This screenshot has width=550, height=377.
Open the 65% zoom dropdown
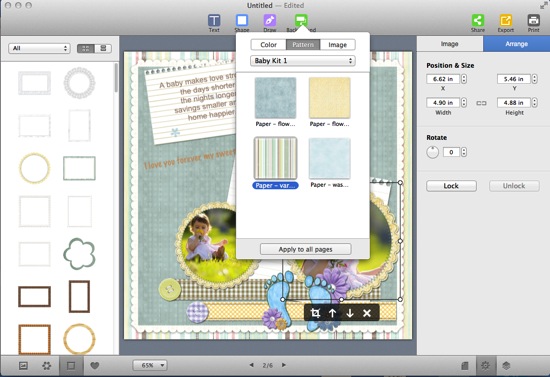pos(150,365)
